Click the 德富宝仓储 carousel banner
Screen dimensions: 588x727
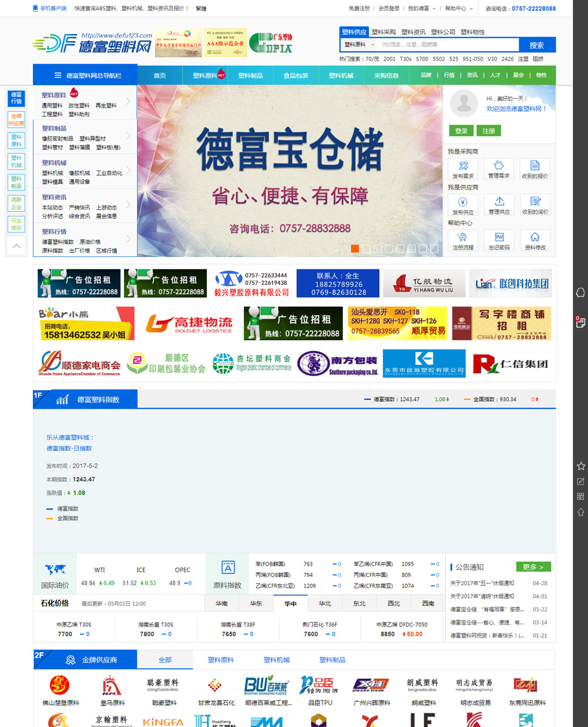tap(290, 171)
